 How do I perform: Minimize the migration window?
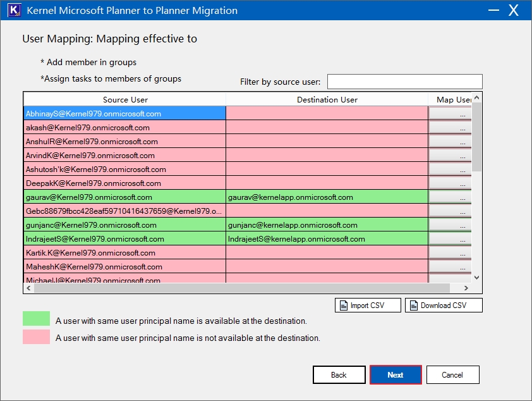tap(493, 10)
